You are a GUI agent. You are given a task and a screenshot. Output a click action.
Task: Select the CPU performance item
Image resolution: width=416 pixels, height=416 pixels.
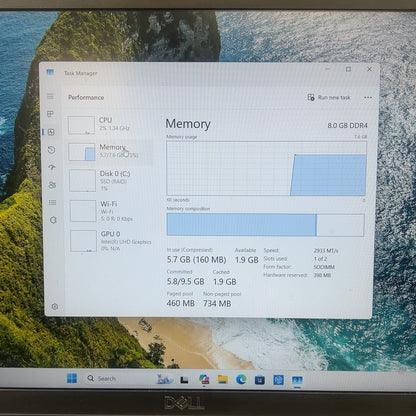pos(110,124)
